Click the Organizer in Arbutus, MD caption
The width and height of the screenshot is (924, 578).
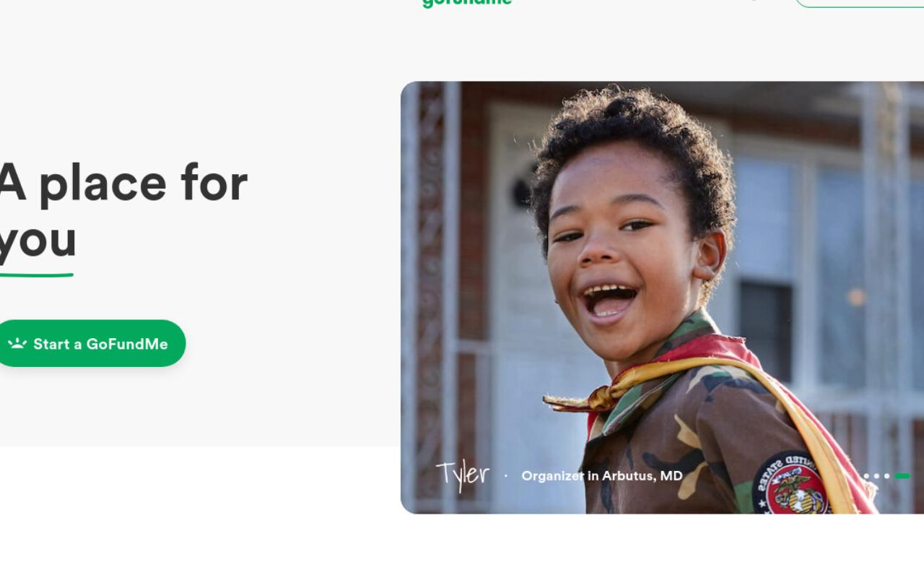click(602, 476)
